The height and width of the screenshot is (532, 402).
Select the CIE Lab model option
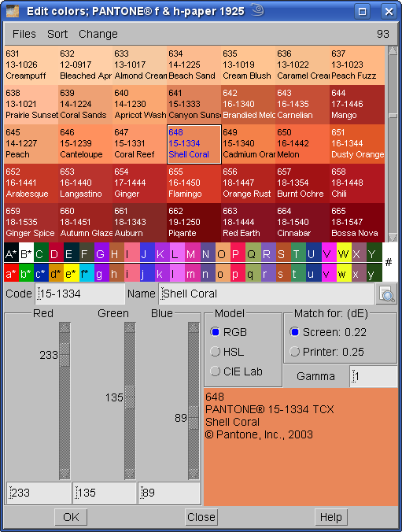pos(215,371)
